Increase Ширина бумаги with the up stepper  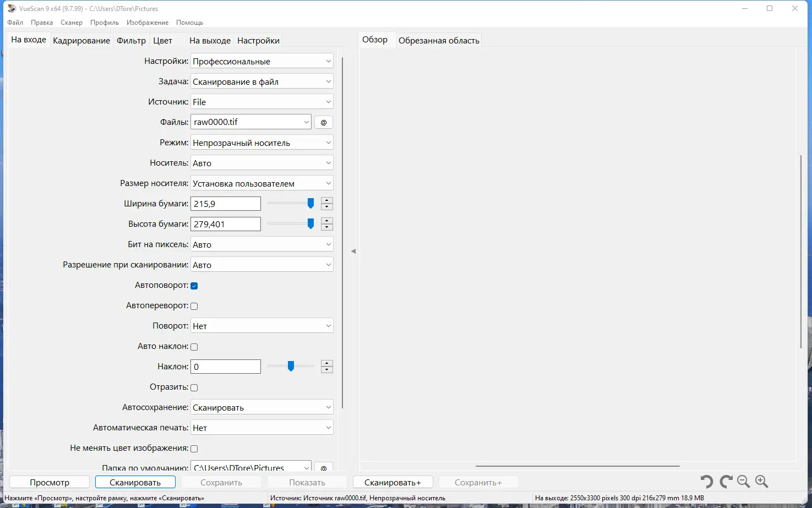pyautogui.click(x=327, y=200)
